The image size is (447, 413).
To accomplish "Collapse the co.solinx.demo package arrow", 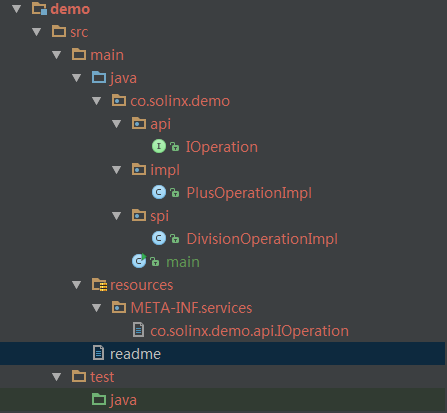I will [96, 101].
